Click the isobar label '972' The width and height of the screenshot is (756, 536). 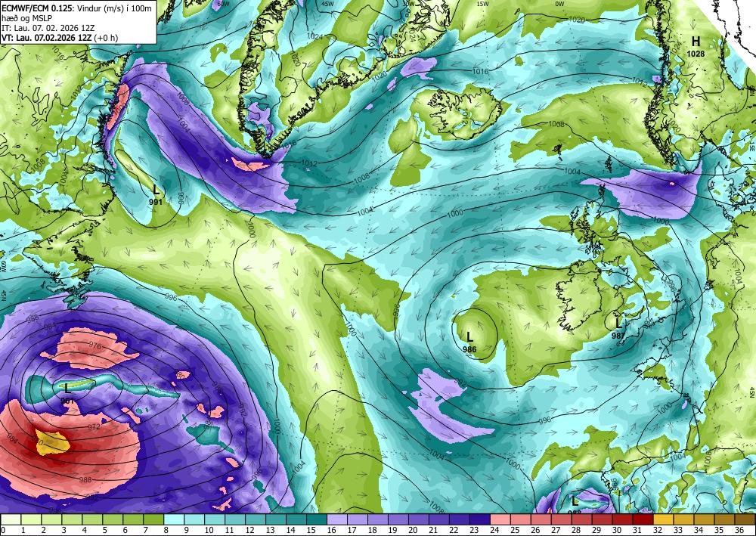tap(93, 427)
